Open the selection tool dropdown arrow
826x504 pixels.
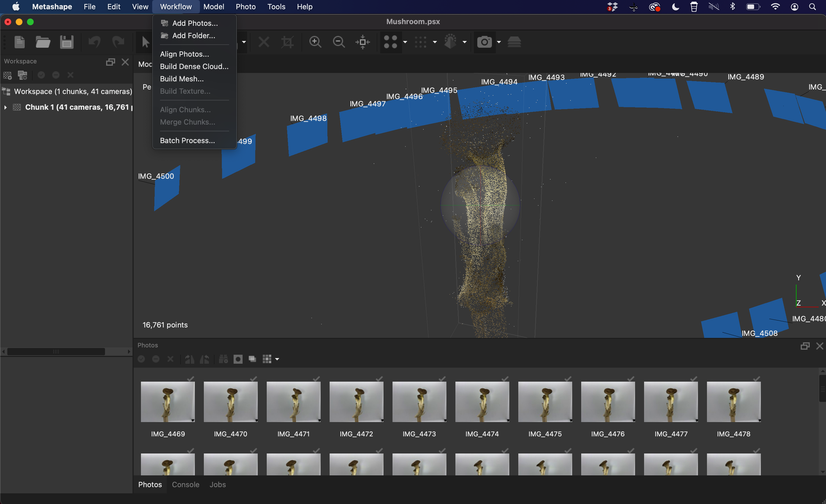[x=244, y=42]
